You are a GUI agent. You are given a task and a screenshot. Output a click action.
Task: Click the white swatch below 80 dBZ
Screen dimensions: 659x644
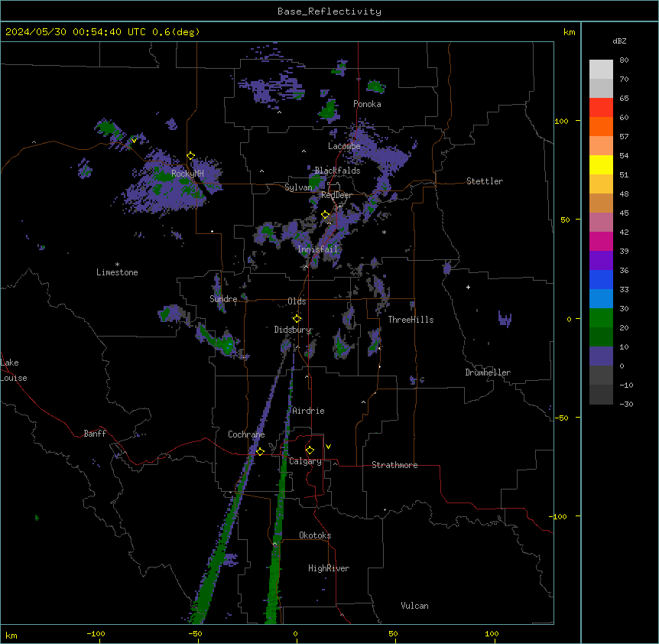pos(601,70)
